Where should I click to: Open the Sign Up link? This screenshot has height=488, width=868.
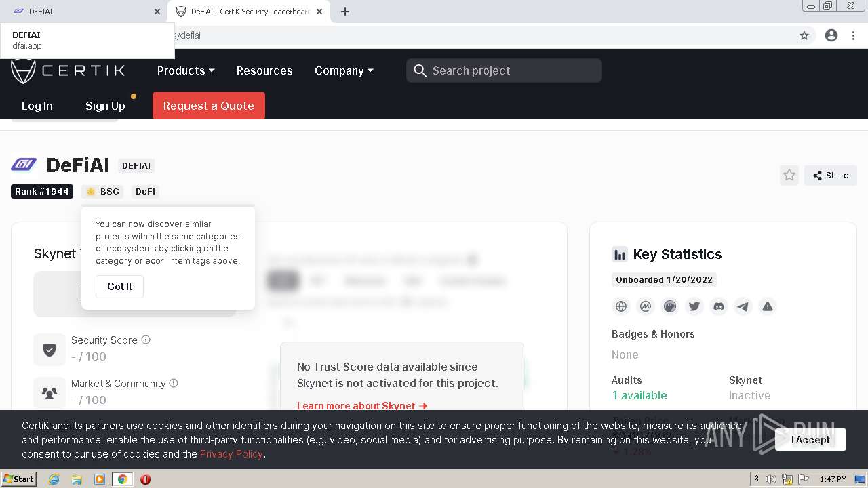coord(105,106)
